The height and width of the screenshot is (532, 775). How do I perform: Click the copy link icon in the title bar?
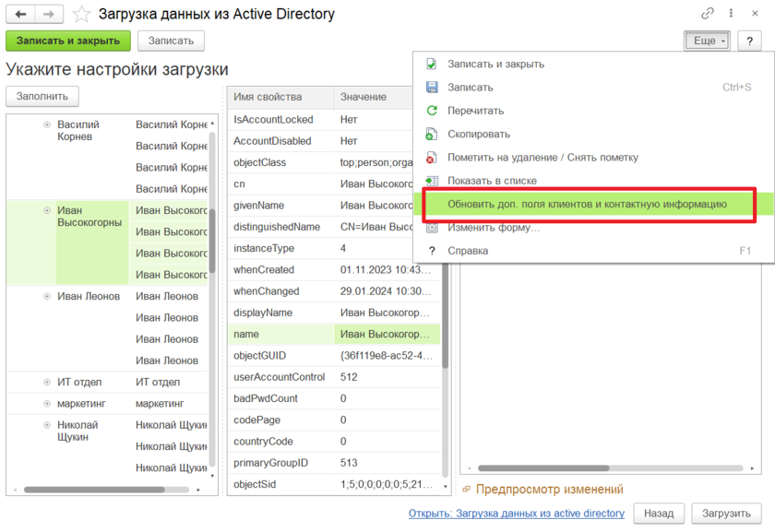[708, 14]
